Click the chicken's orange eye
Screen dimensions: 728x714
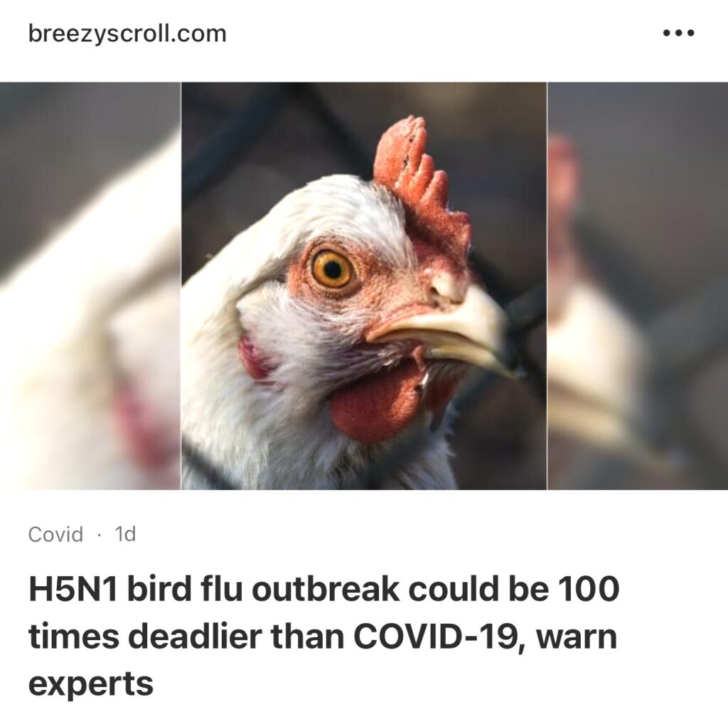tap(331, 269)
